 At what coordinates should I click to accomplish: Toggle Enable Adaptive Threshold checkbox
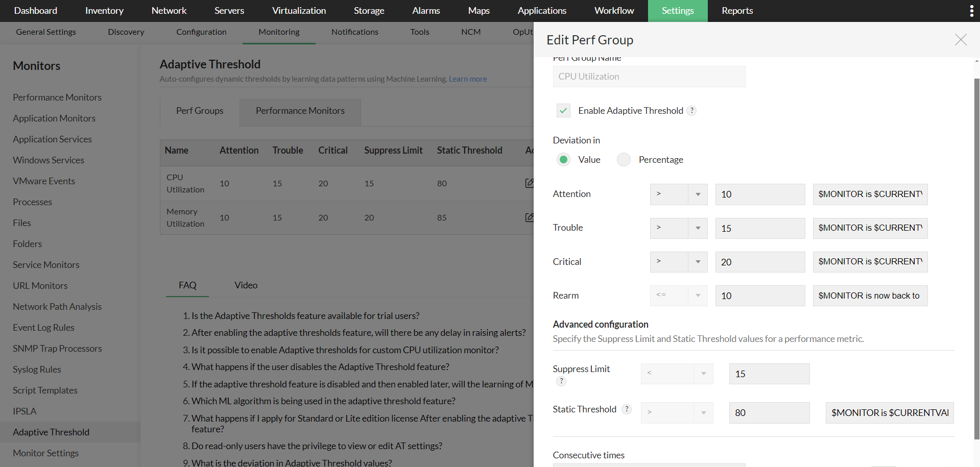[563, 111]
